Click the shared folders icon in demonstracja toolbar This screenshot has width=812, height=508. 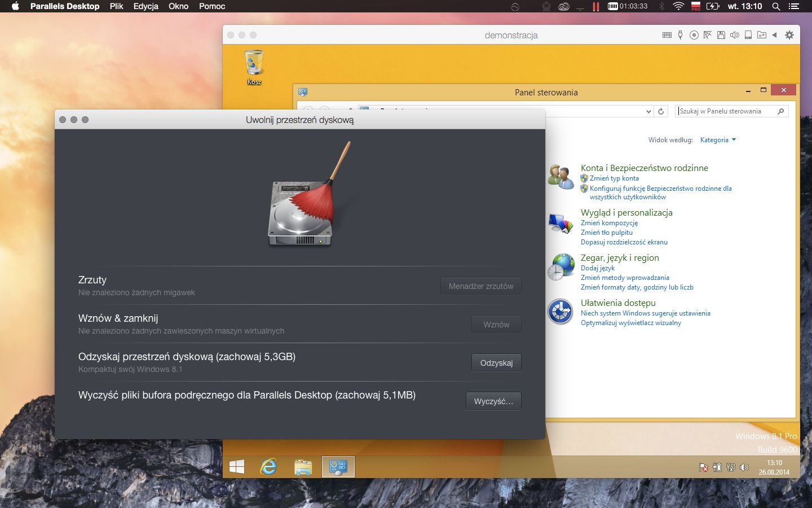[x=762, y=35]
